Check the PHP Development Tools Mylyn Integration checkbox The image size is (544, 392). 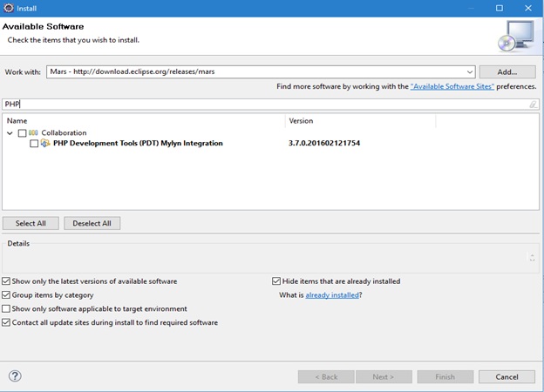[34, 144]
